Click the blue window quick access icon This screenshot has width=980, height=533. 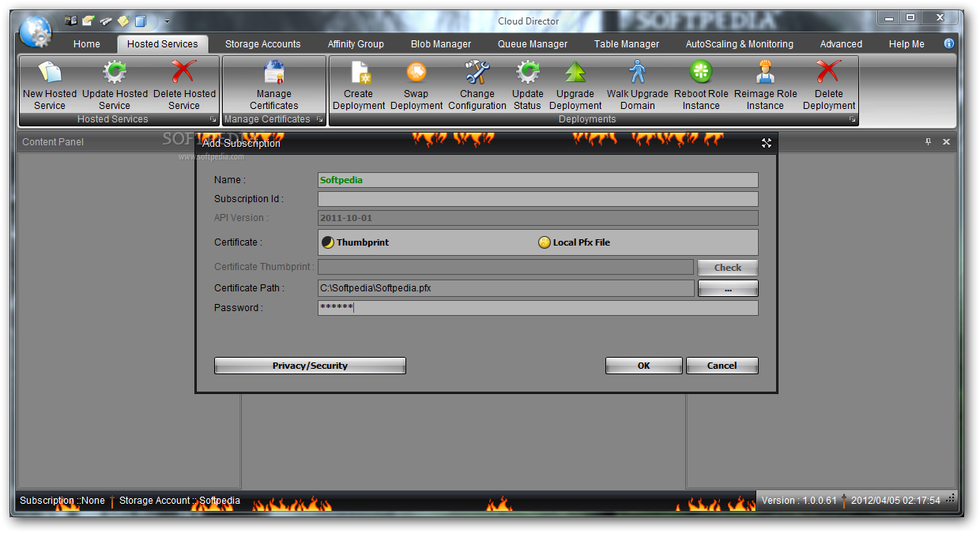pyautogui.click(x=140, y=21)
